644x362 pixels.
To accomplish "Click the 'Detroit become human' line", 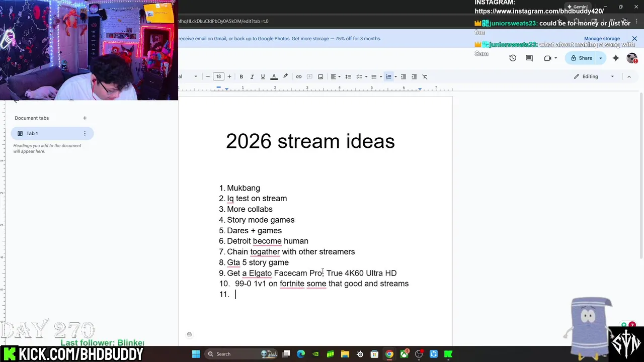I will (x=268, y=241).
